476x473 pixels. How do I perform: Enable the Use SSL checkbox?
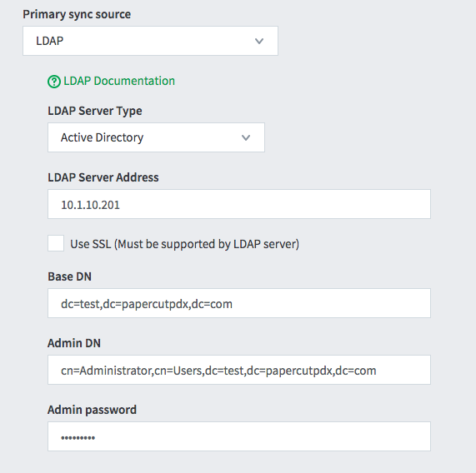click(x=56, y=243)
